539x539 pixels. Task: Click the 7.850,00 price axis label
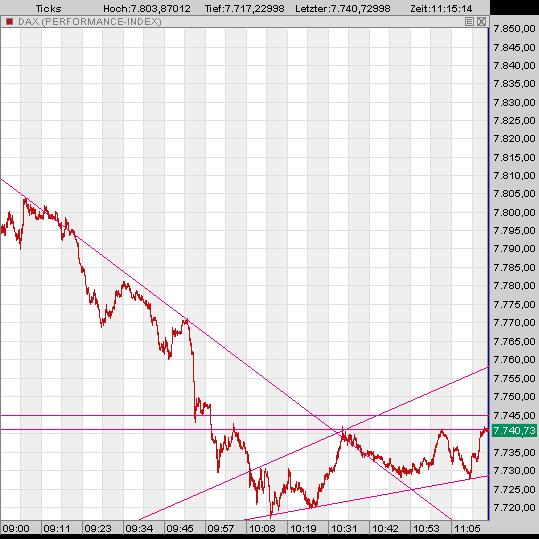pyautogui.click(x=514, y=29)
